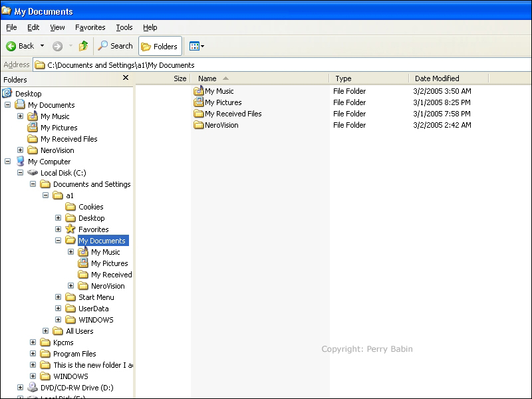Go up one folder level icon
This screenshot has height=399, width=532.
click(84, 46)
